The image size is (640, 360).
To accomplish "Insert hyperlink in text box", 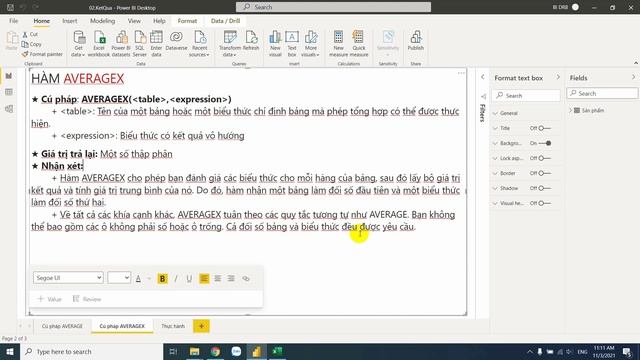I will 246,278.
